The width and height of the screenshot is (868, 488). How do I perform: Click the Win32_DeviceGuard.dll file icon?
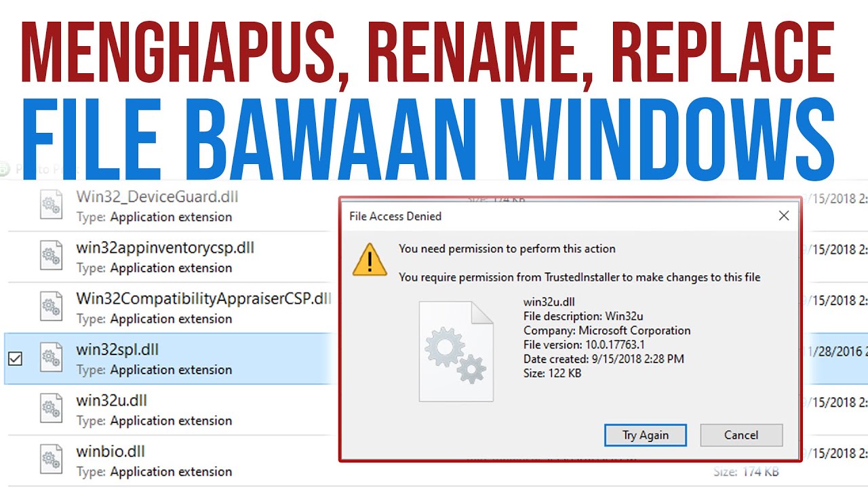click(52, 205)
